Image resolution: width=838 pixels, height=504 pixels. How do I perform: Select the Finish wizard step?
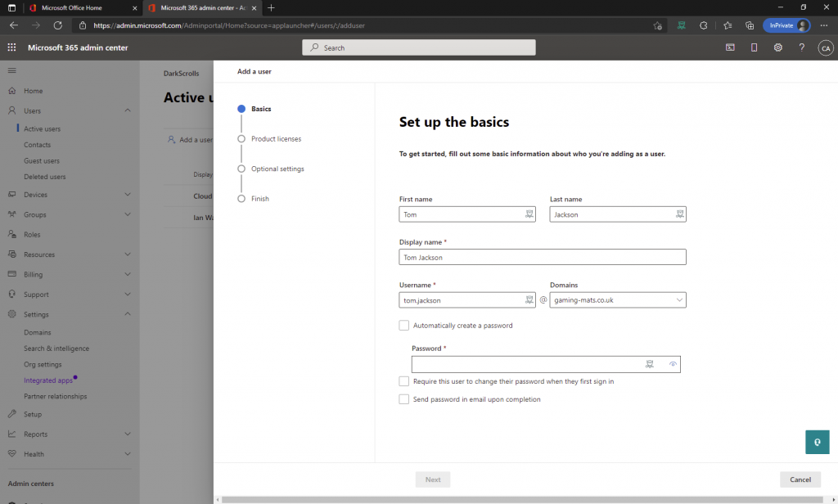[x=254, y=198]
